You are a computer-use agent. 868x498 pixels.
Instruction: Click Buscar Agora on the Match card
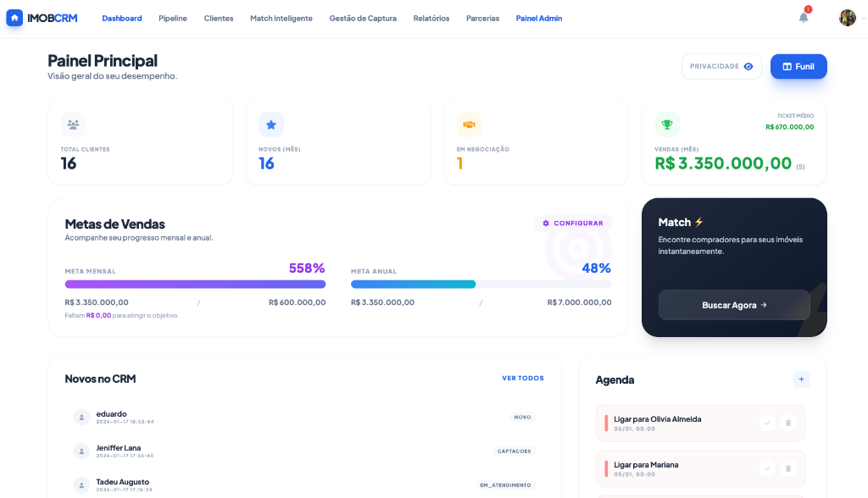(x=734, y=305)
